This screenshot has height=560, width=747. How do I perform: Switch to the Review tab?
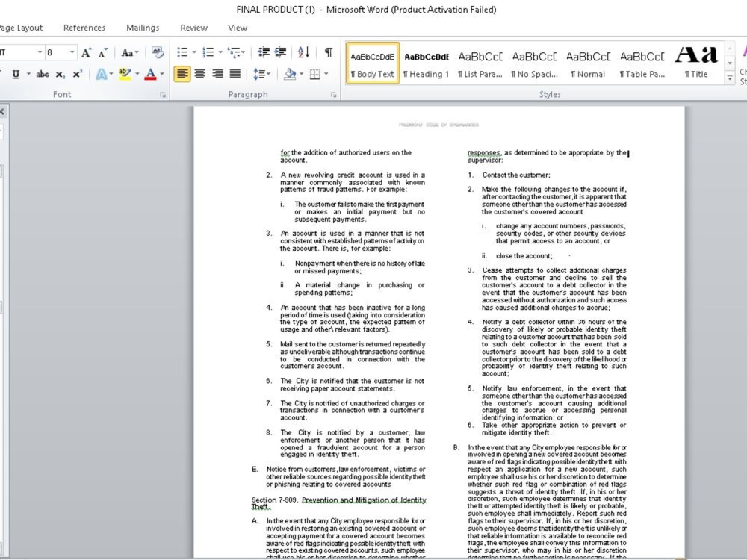point(194,28)
